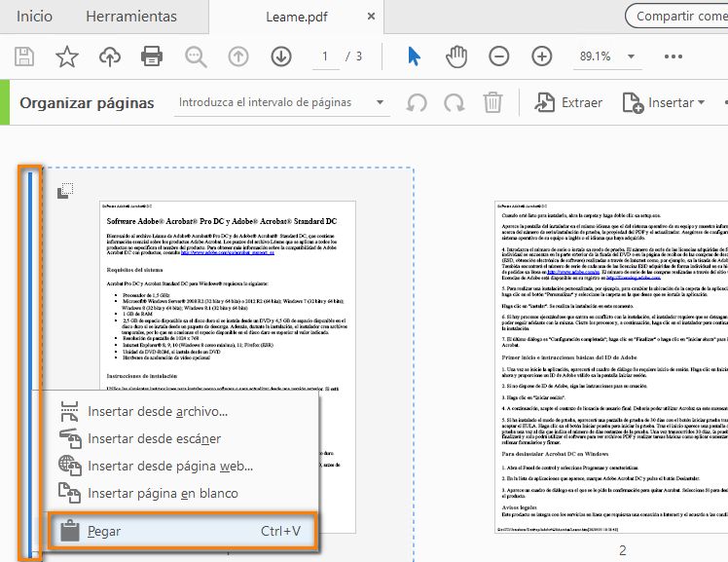Select the Leame.pdf document tab
The width and height of the screenshot is (728, 562).
click(x=297, y=17)
